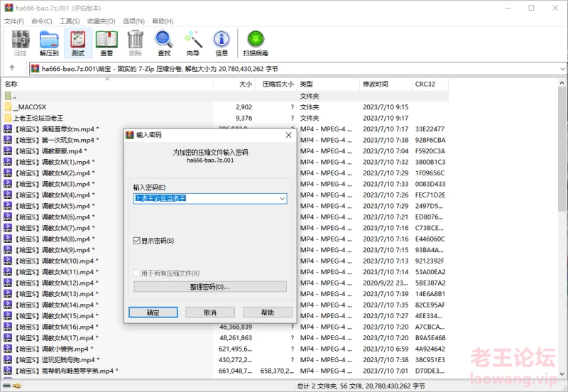Toggle the 显示密码 (Show password) checkbox
Viewport: 568px width, 392px height.
(x=136, y=241)
